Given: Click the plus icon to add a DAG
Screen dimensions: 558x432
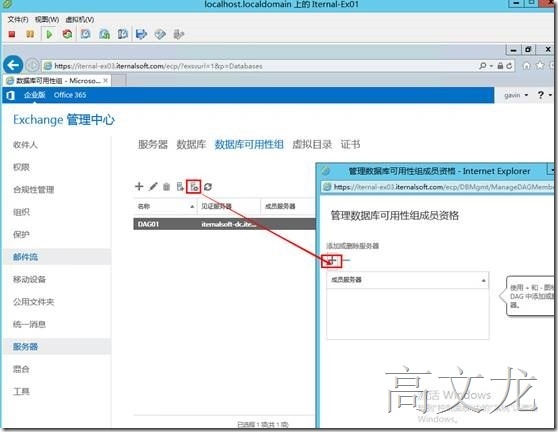Looking at the screenshot, I should pos(139,186).
